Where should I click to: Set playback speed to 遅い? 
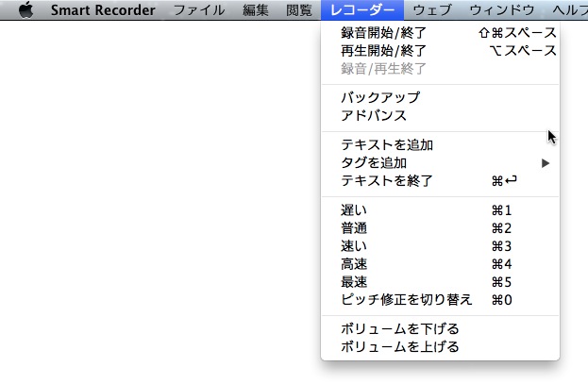[440, 210]
